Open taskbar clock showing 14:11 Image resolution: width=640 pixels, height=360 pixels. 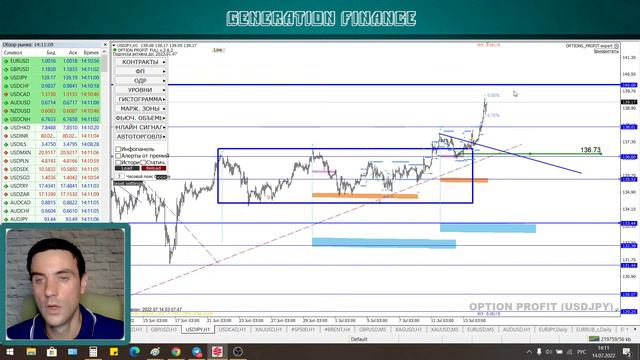(x=604, y=351)
